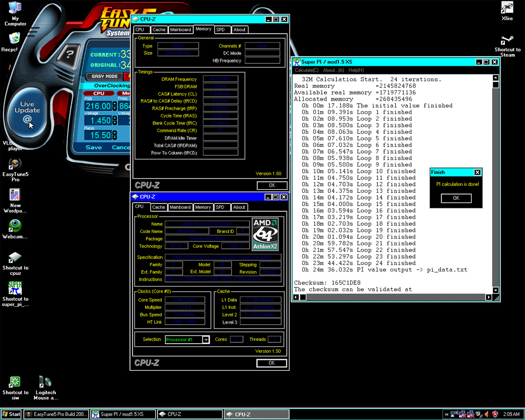The image size is (525, 420).
Task: Click the Save button in EasyTune
Action: coord(94,147)
